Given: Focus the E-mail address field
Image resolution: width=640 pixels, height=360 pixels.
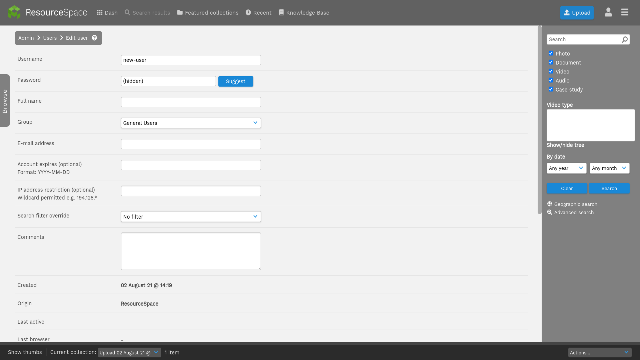Looking at the screenshot, I should click(191, 144).
